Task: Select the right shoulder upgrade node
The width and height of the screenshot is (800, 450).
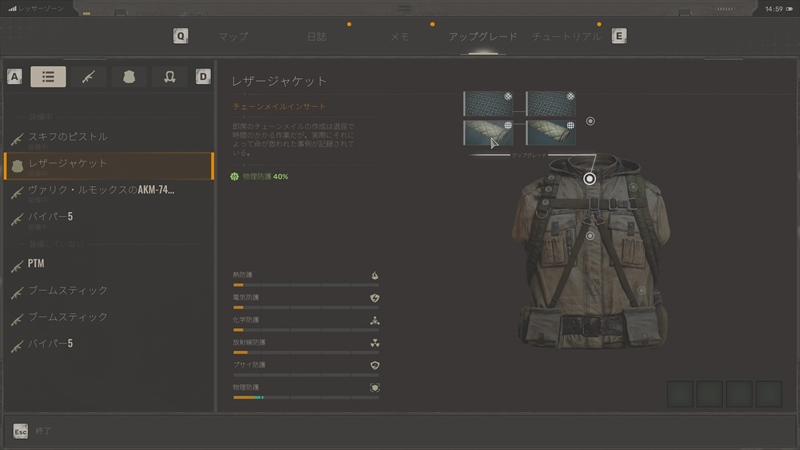Action: click(x=633, y=187)
